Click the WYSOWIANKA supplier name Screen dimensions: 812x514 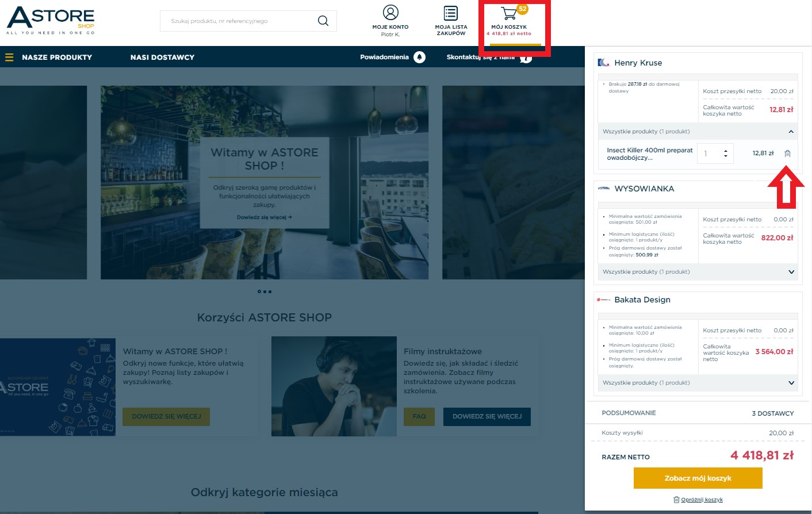644,189
